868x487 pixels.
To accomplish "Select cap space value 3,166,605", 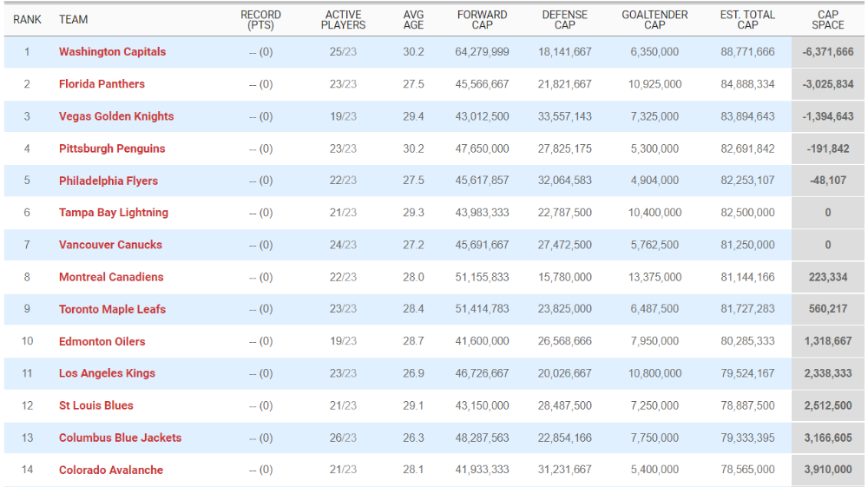I will pyautogui.click(x=828, y=438).
